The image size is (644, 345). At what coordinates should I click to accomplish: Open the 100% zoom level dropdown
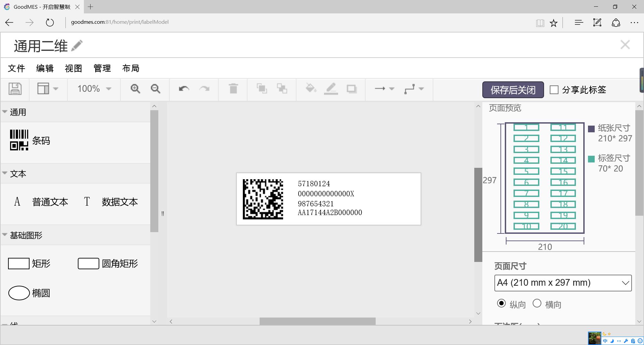[x=94, y=89]
